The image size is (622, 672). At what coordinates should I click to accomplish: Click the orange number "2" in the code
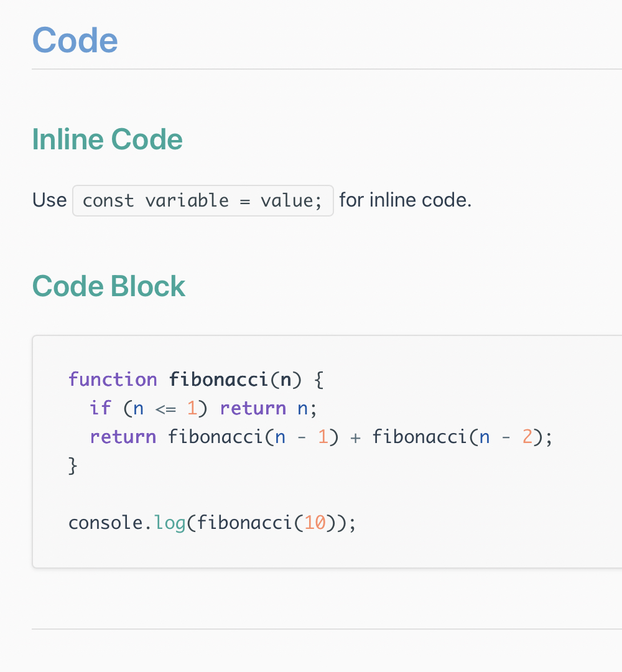coord(527,437)
